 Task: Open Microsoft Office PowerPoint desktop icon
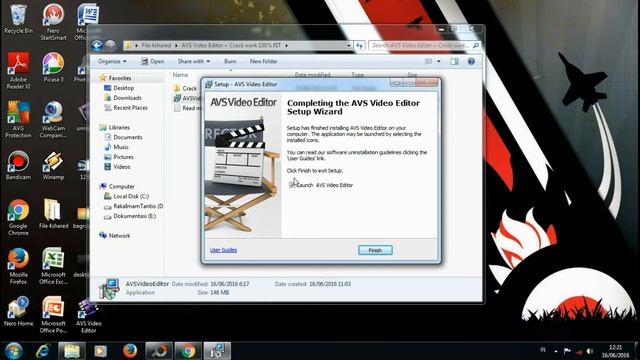pos(53,315)
